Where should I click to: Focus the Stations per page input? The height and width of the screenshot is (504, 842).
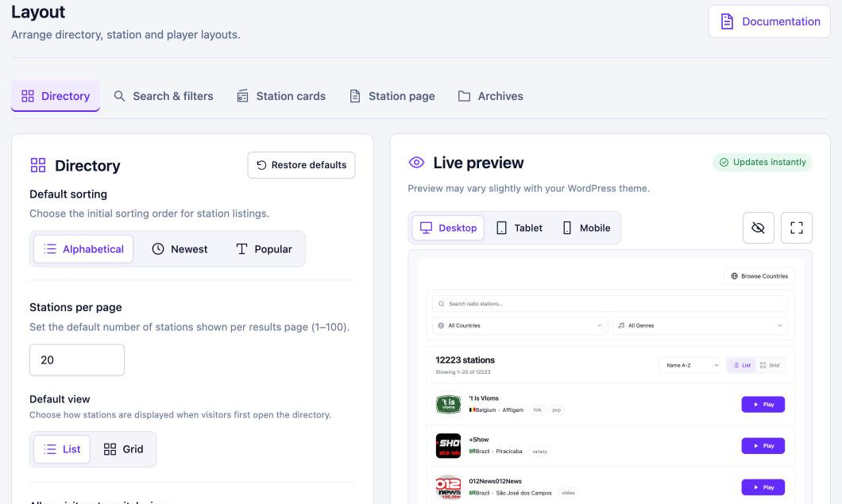[x=77, y=360]
